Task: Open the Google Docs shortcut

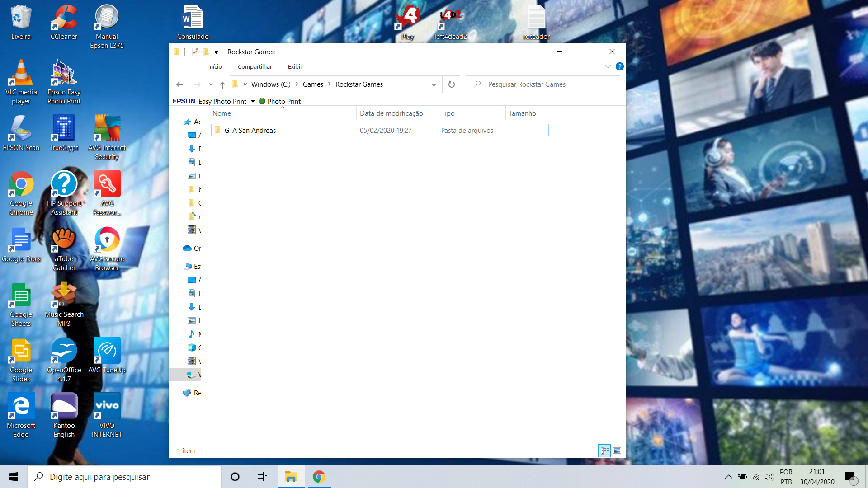Action: (21, 244)
